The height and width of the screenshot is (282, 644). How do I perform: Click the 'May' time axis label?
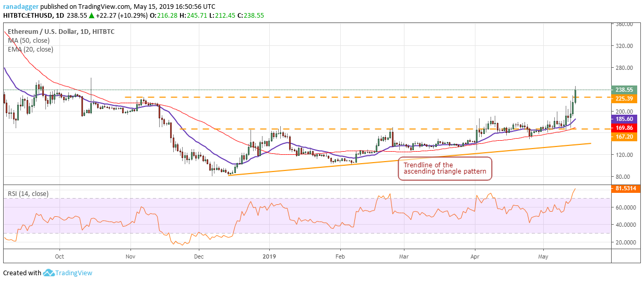pos(544,256)
